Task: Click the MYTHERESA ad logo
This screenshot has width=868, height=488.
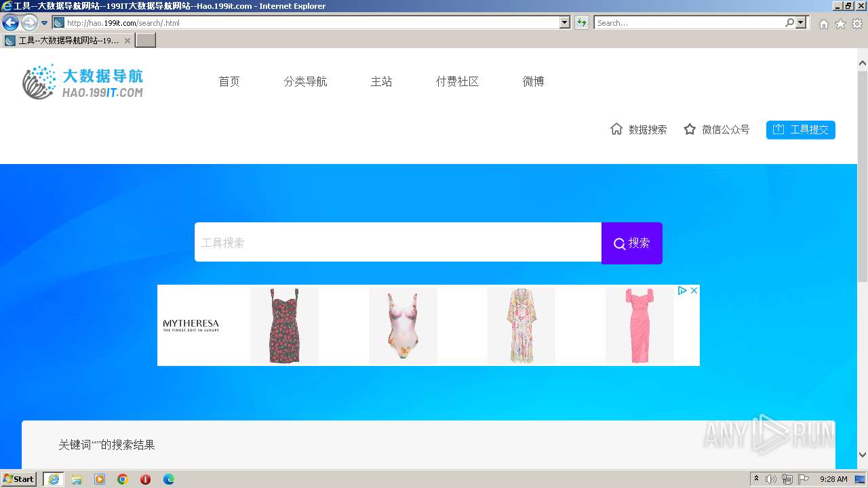Action: point(191,325)
